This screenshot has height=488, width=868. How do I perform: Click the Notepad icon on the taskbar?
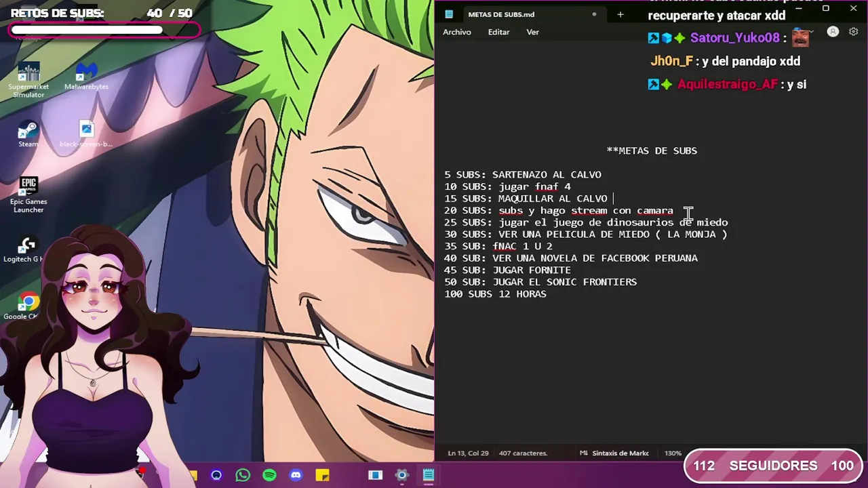429,475
